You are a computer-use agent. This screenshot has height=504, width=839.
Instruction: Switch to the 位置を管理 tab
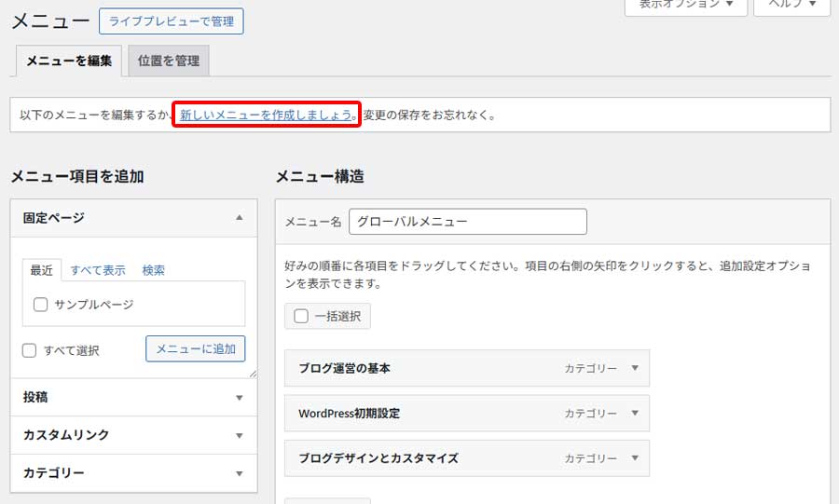[169, 61]
